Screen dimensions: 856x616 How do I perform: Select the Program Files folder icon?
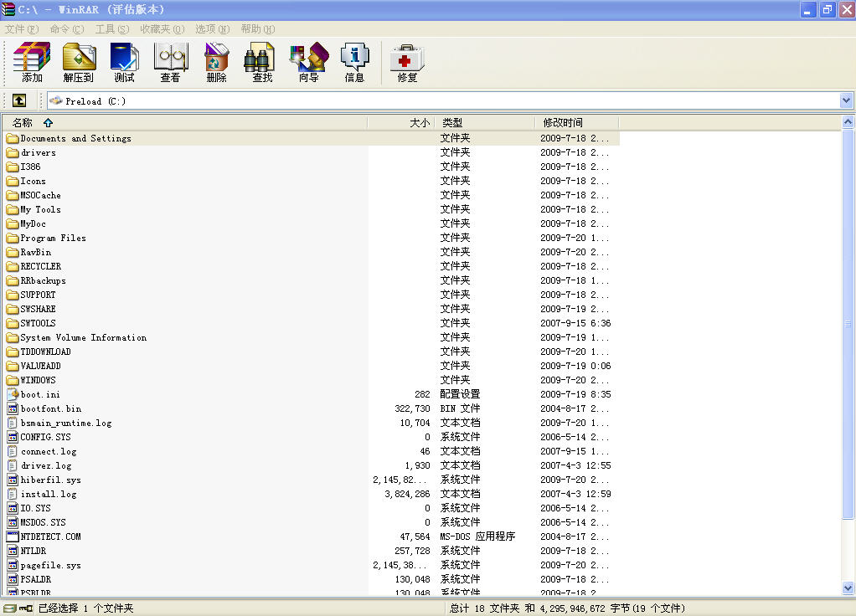click(13, 238)
